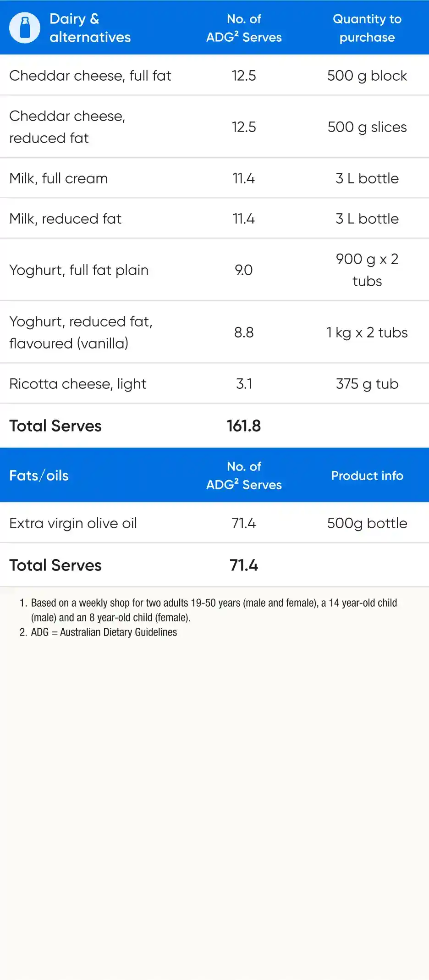Select the "375 g tub" quantity cell
This screenshot has width=429, height=980.
367,383
